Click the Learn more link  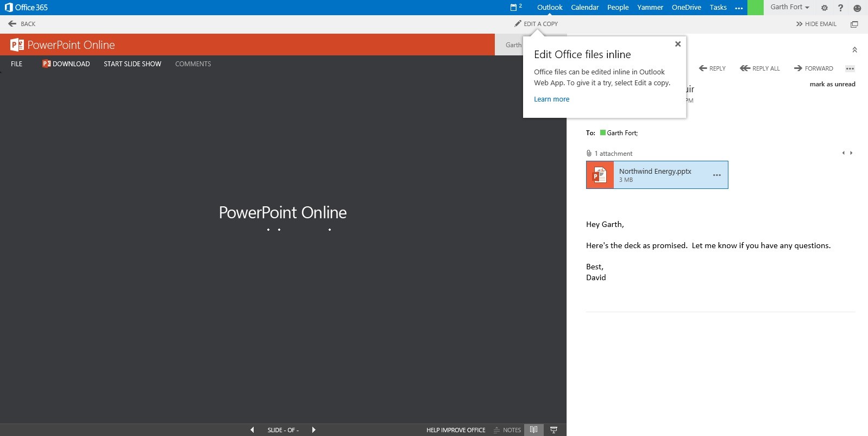(x=551, y=99)
